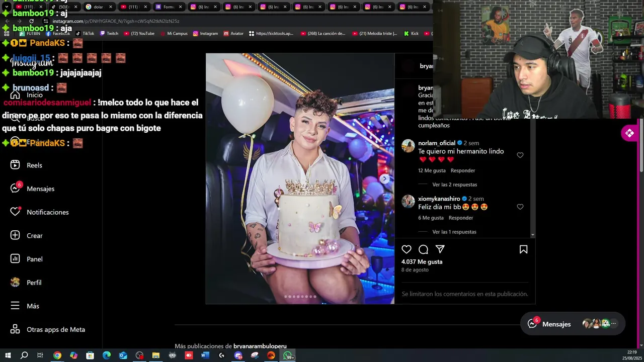Screen dimensions: 644x362
Task: Click Responder under xiomykanashiro's comment
Action: pyautogui.click(x=461, y=218)
